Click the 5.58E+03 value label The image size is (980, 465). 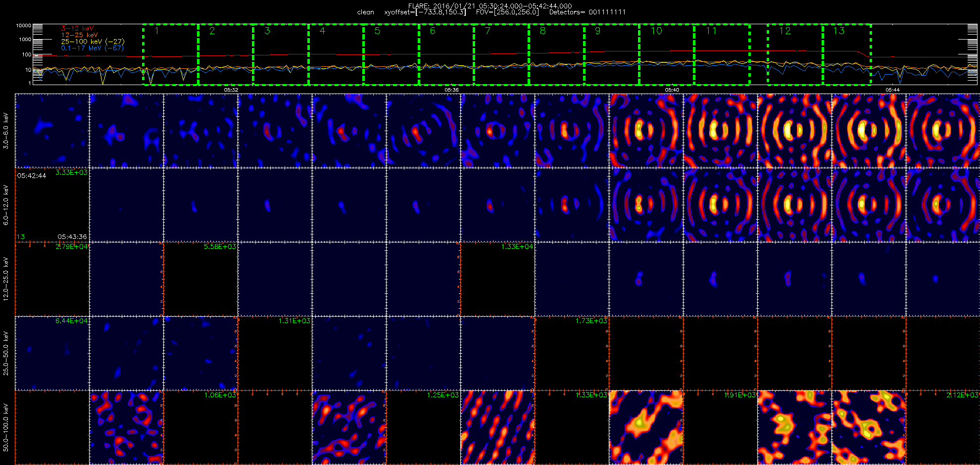tap(220, 246)
